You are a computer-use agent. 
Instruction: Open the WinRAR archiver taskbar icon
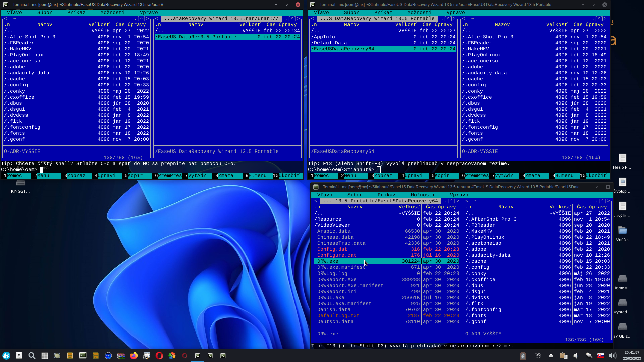121,356
